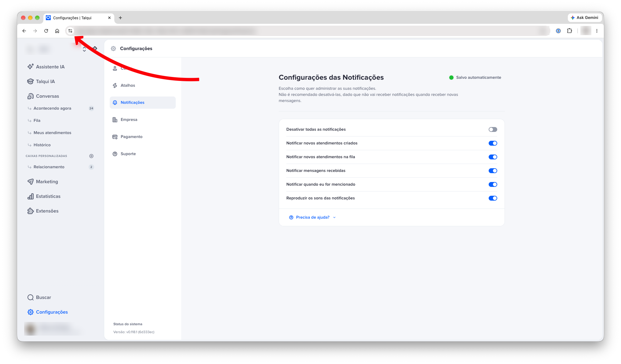Image resolution: width=621 pixels, height=364 pixels.
Task: Select the Configurações | Talqui browser tab
Action: [x=79, y=18]
